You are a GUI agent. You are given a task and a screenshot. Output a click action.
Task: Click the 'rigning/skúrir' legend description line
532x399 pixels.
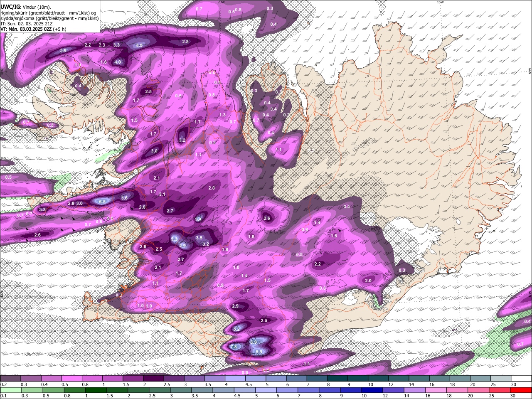[48, 12]
